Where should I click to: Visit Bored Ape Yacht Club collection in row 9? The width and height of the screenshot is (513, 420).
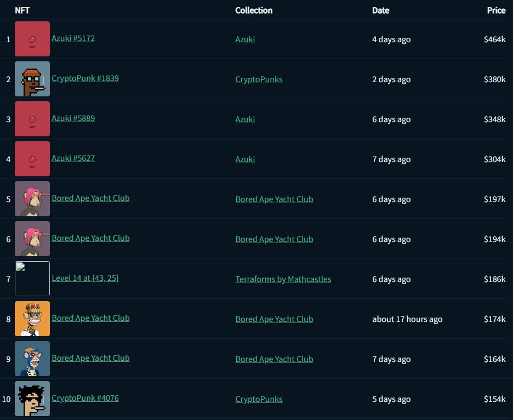(x=274, y=359)
